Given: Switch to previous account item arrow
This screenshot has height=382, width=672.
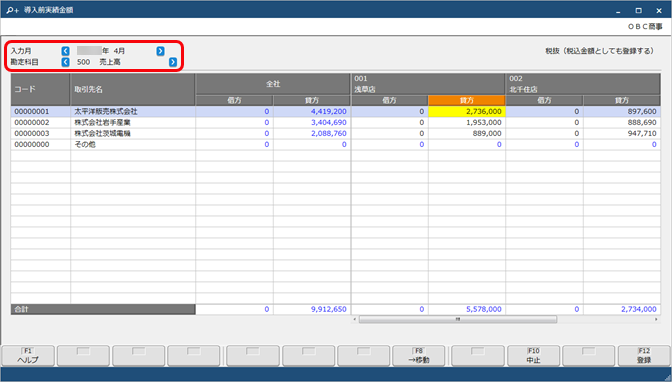Looking at the screenshot, I should pos(65,62).
